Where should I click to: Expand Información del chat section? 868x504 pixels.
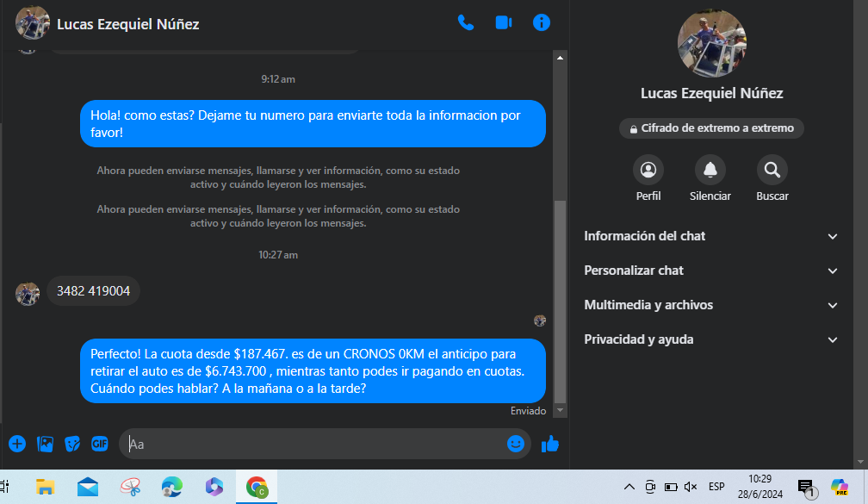click(x=711, y=236)
